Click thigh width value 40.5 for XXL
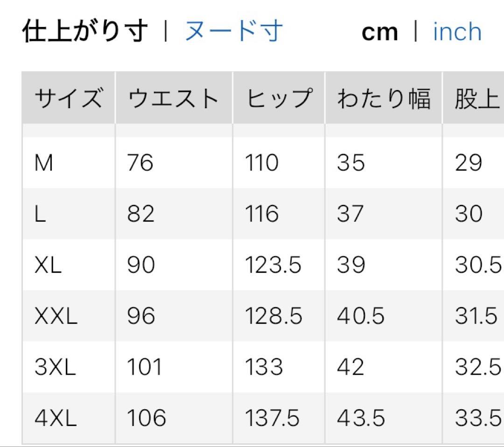The height and width of the screenshot is (447, 504). [x=361, y=316]
